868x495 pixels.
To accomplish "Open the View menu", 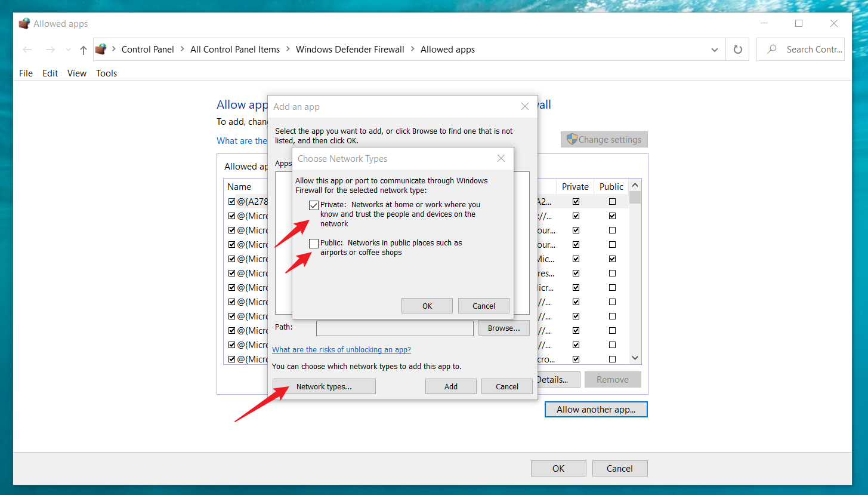I will (x=77, y=73).
